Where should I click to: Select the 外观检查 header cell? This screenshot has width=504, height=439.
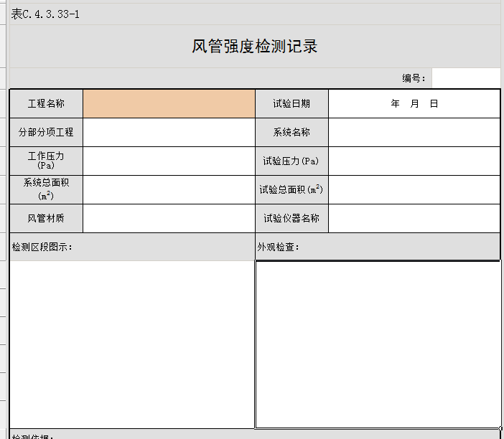click(378, 247)
